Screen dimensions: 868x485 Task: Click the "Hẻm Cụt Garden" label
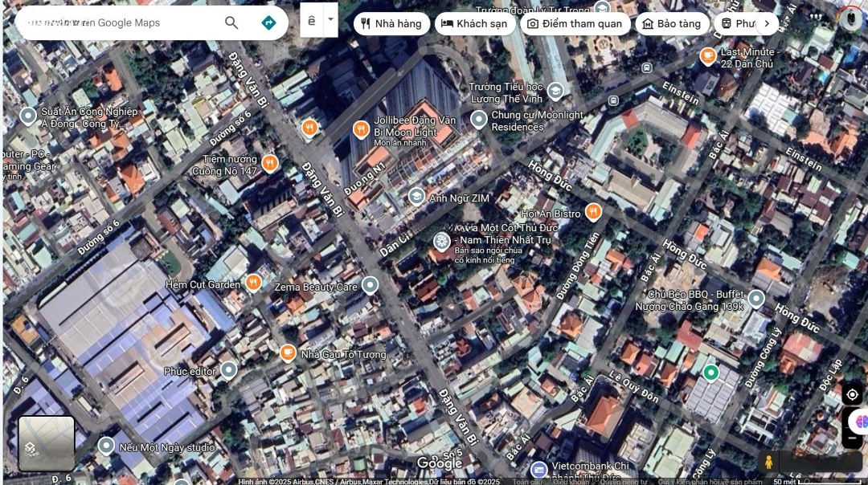(x=203, y=284)
